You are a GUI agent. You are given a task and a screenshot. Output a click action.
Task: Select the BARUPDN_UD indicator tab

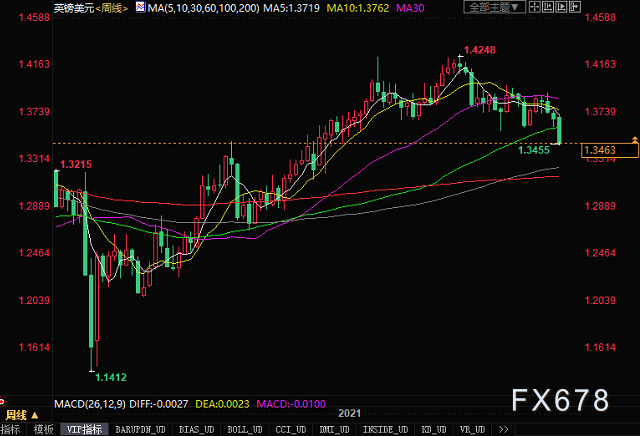[x=140, y=429]
